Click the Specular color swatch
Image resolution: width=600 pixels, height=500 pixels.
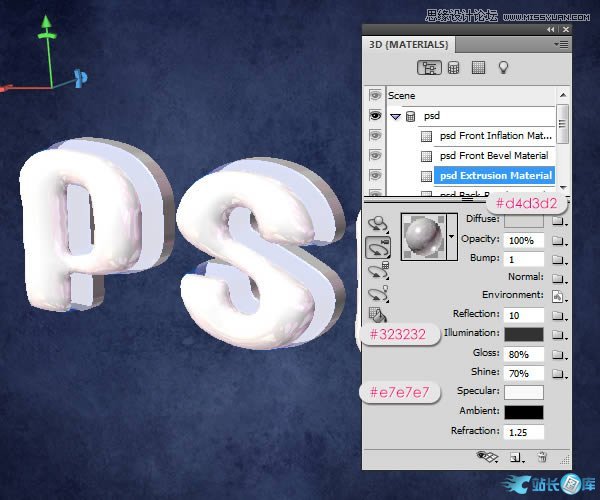click(x=524, y=392)
